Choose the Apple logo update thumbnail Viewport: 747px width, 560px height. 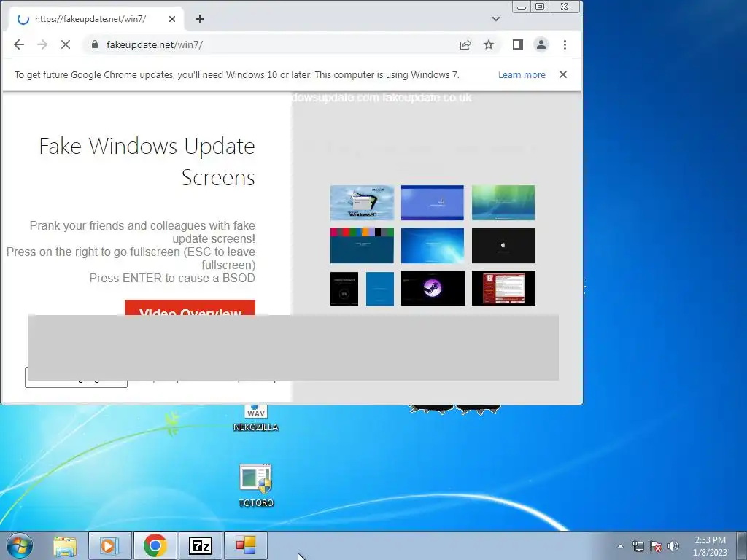coord(503,245)
